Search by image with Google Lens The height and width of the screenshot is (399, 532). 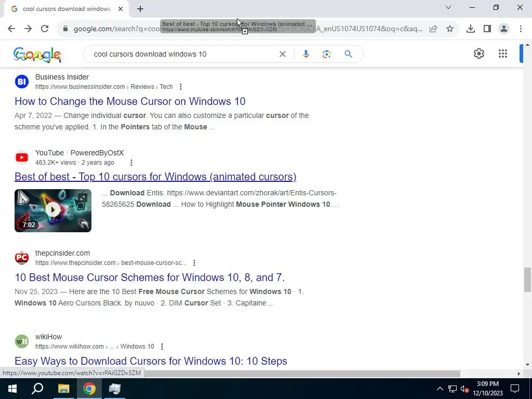pos(326,54)
